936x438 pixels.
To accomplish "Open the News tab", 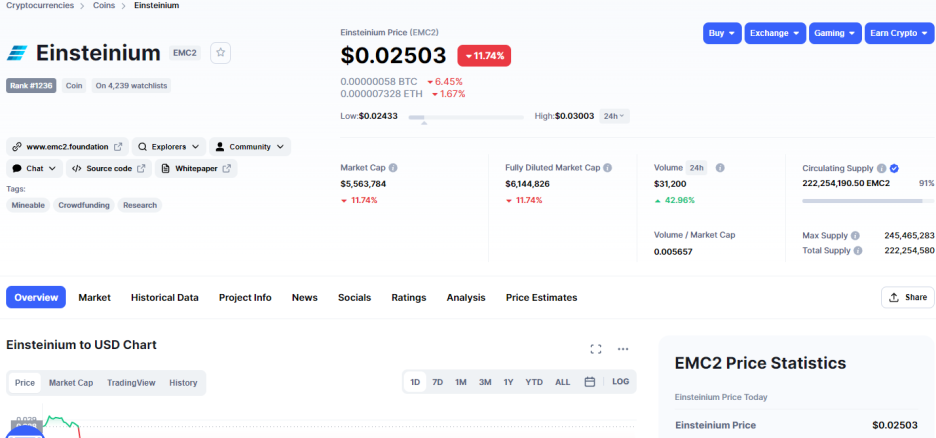I will click(x=304, y=297).
